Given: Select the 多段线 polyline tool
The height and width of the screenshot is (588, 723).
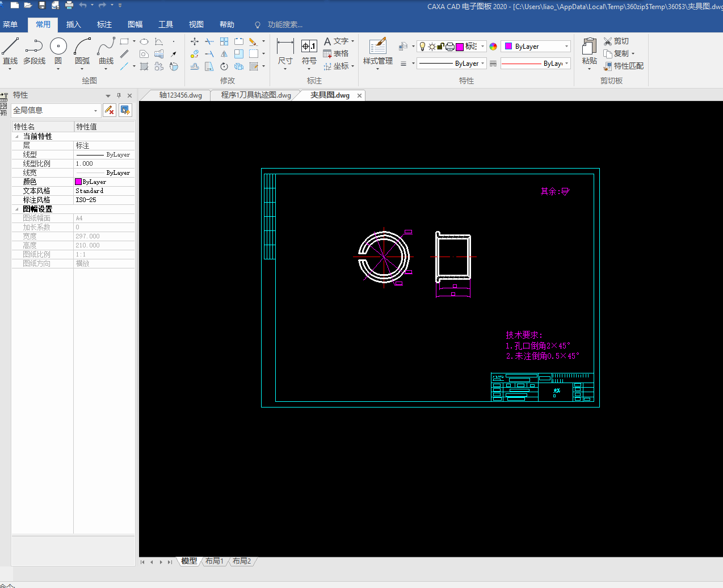Looking at the screenshot, I should point(34,52).
